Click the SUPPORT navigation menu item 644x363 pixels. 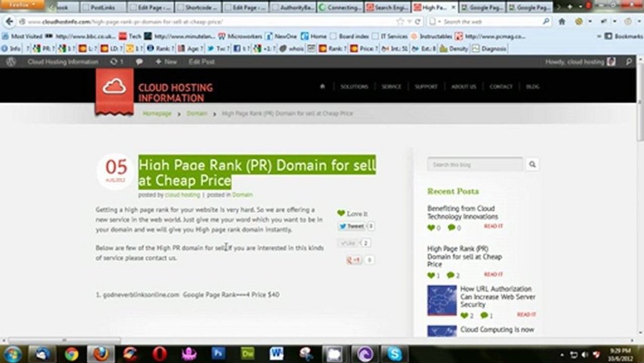coord(426,87)
